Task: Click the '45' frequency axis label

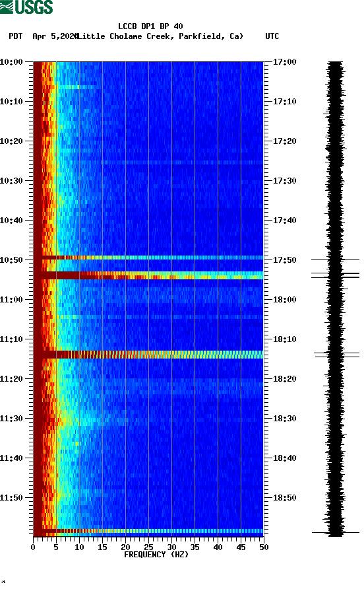Action: tap(241, 547)
